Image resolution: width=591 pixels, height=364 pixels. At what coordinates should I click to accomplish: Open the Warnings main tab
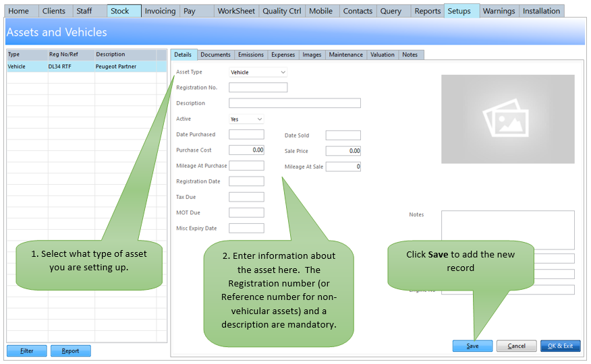(499, 11)
